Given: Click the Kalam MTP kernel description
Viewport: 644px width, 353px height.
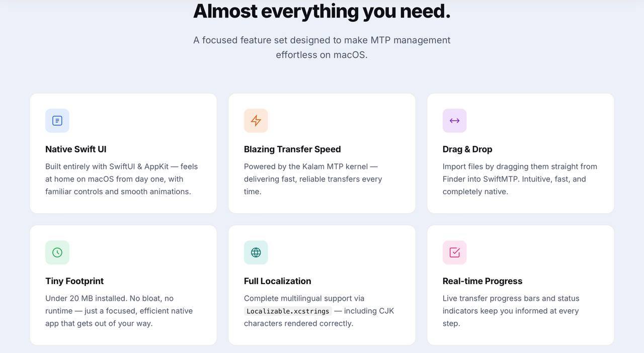Looking at the screenshot, I should (x=313, y=179).
